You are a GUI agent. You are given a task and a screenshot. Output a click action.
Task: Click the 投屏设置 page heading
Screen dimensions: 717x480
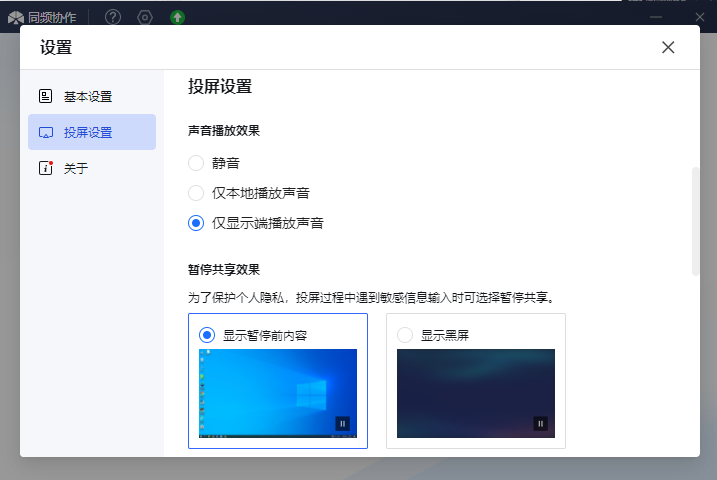220,86
